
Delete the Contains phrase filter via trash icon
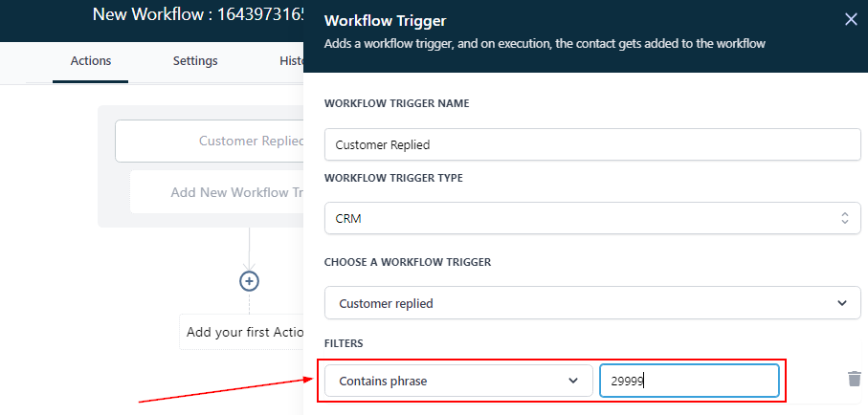tap(854, 380)
